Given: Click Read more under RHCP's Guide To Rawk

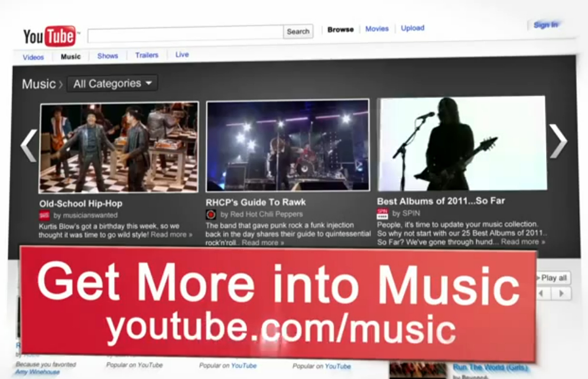Looking at the screenshot, I should click(263, 243).
